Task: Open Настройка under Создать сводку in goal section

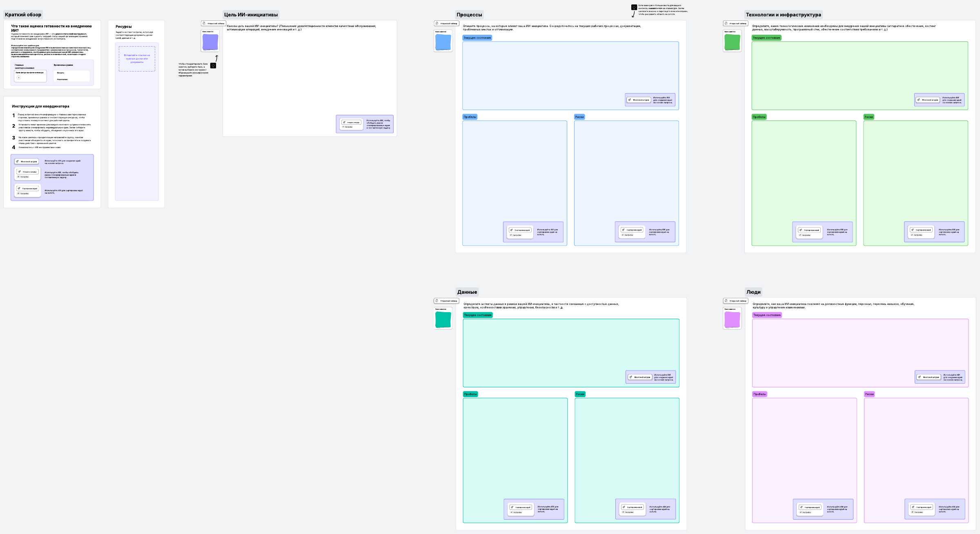Action: [347, 127]
